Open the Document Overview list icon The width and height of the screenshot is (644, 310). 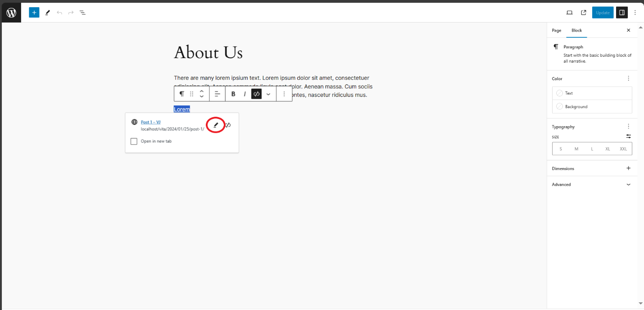(x=83, y=13)
